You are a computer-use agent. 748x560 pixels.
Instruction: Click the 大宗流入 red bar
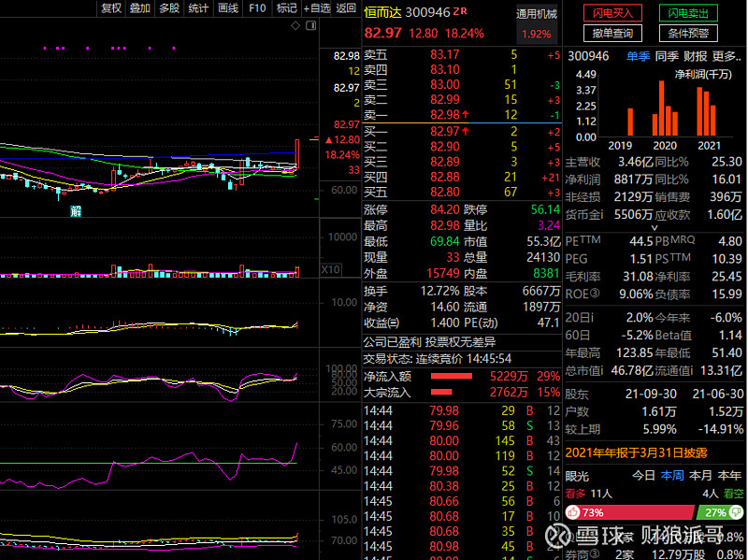[x=441, y=392]
